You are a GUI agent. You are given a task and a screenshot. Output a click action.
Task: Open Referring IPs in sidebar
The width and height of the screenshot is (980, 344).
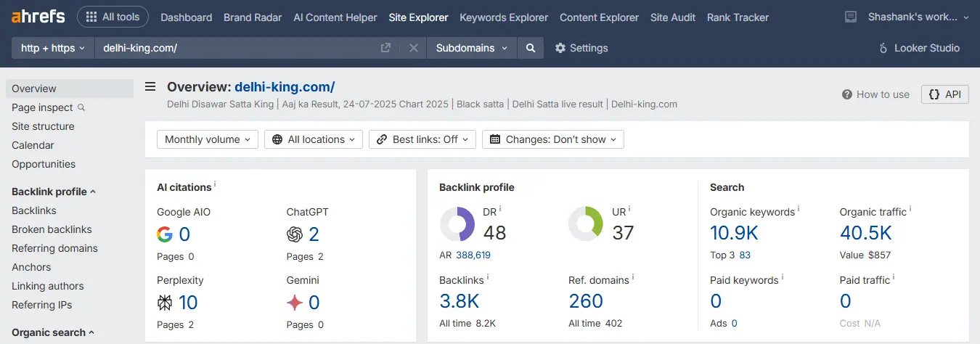[x=42, y=305]
